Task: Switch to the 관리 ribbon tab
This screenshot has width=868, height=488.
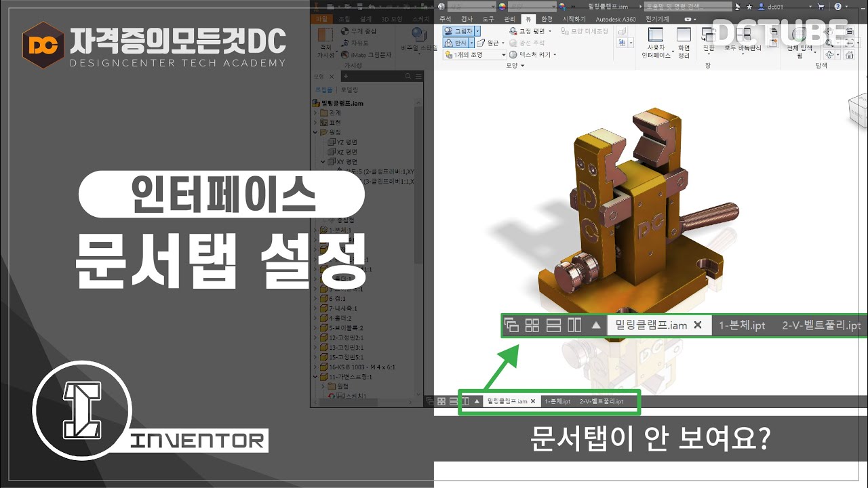Action: click(x=509, y=19)
